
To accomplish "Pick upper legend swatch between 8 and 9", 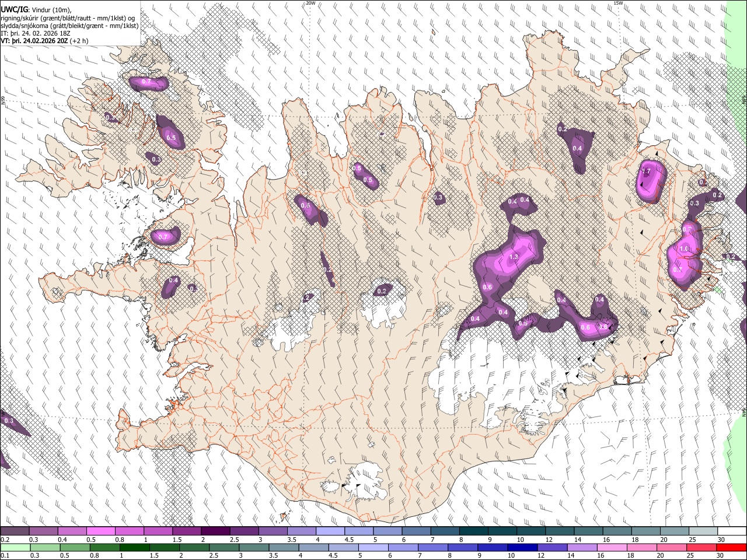I will click(474, 531).
